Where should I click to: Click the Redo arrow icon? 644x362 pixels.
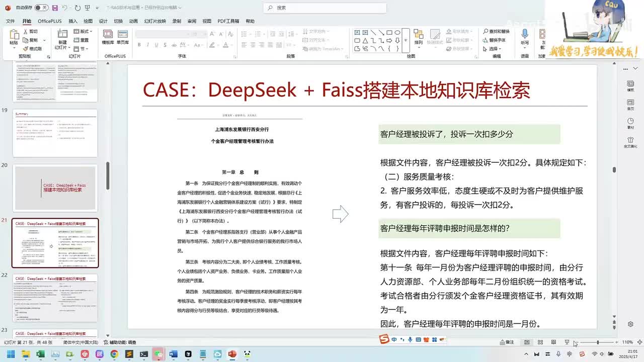(77, 8)
